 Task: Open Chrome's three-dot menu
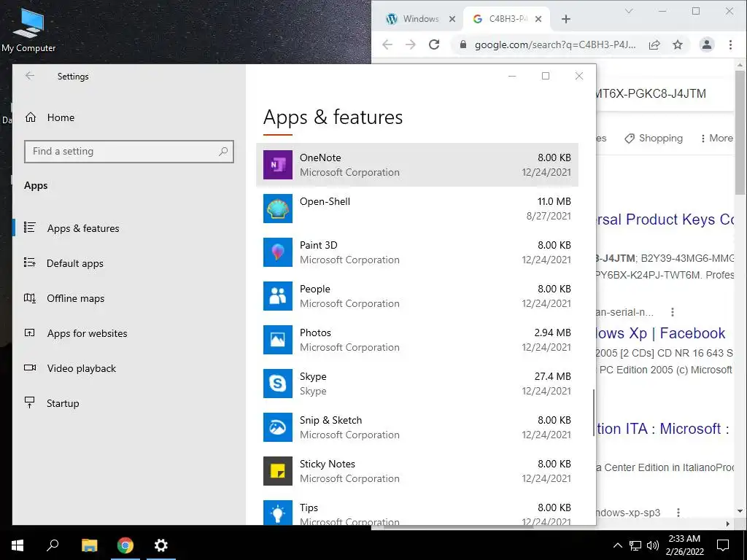tap(730, 44)
